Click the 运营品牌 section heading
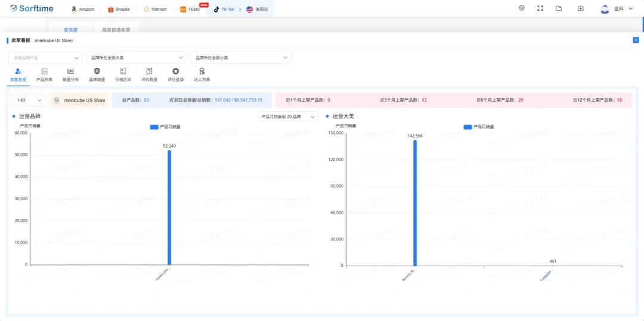644x321 pixels. point(30,116)
